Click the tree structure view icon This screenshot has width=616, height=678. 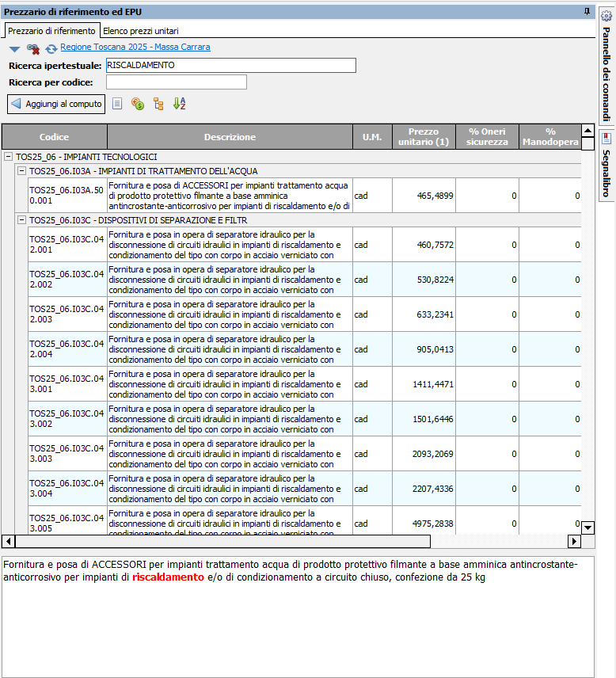(x=158, y=104)
